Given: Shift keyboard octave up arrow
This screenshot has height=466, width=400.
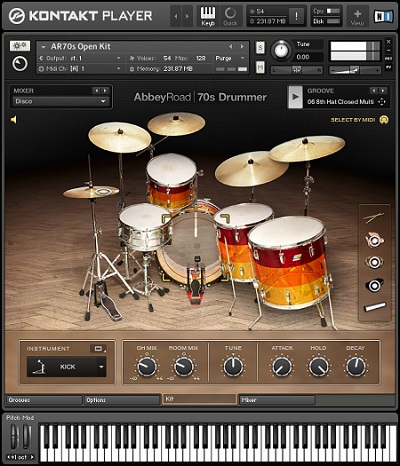Looking at the screenshot, I should coord(32,457).
